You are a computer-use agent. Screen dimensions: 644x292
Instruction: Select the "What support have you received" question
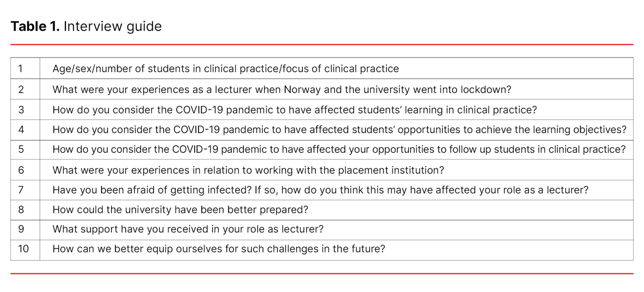tap(188, 229)
